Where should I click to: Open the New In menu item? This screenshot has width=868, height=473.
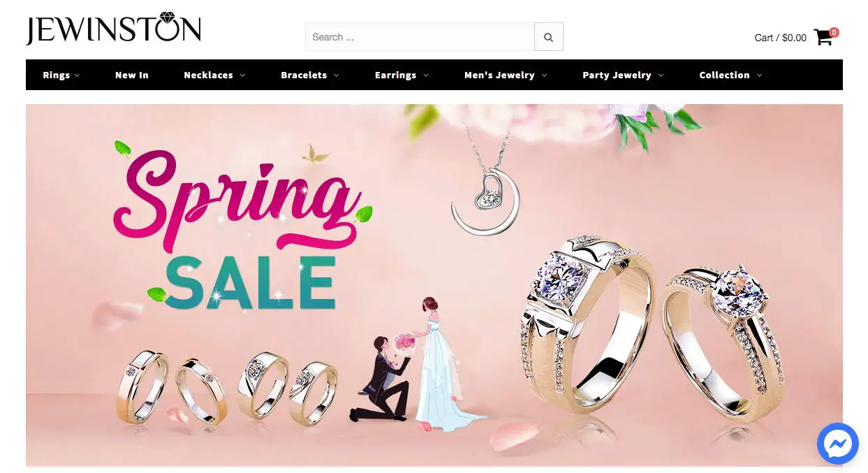(x=132, y=75)
